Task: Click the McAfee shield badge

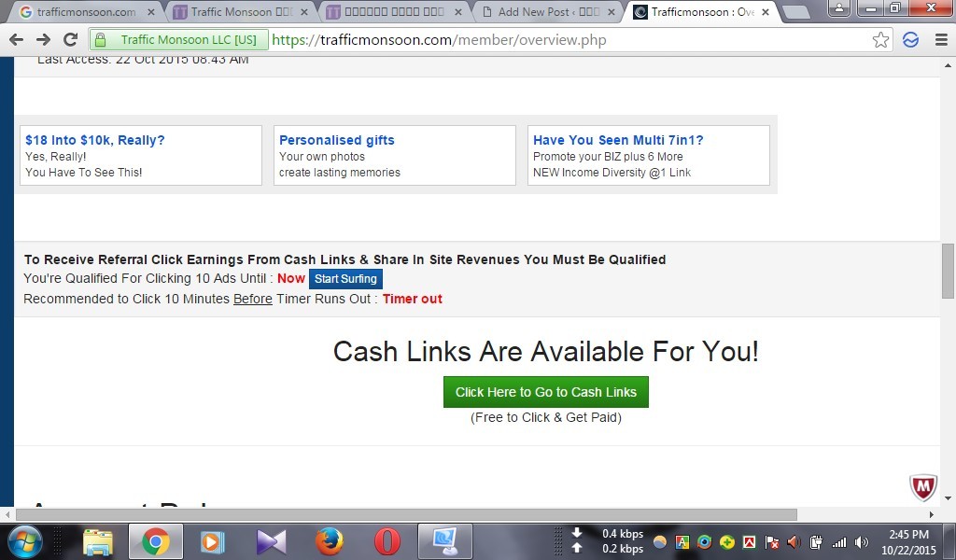Action: click(x=922, y=486)
